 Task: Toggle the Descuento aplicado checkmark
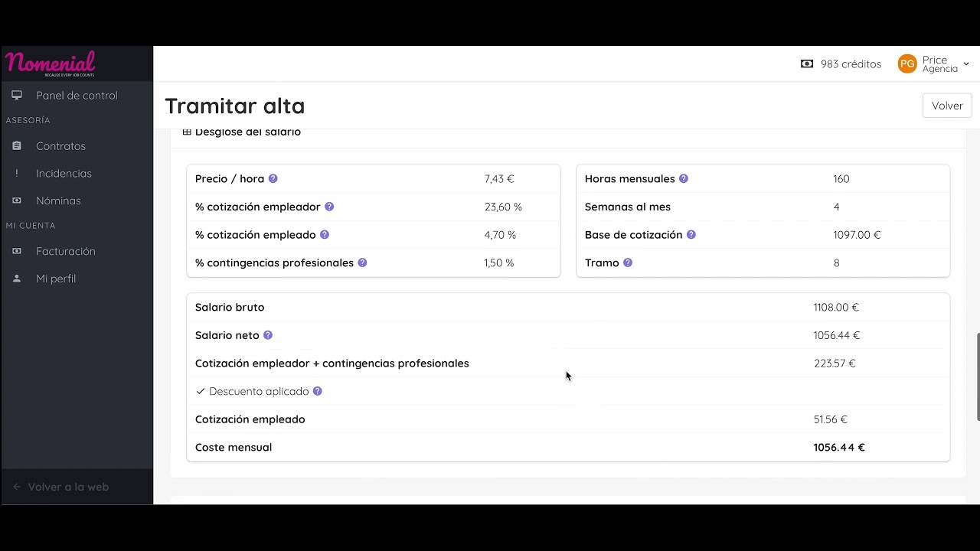201,391
